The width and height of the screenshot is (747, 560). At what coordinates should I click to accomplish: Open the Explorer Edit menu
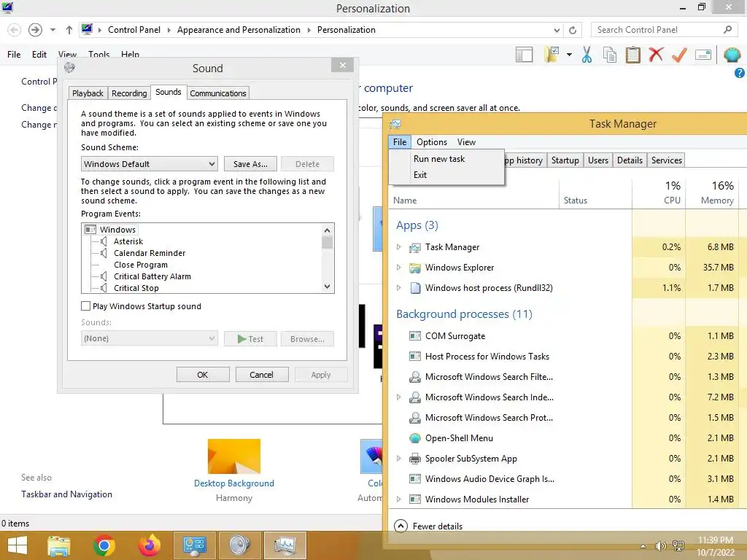coord(39,55)
